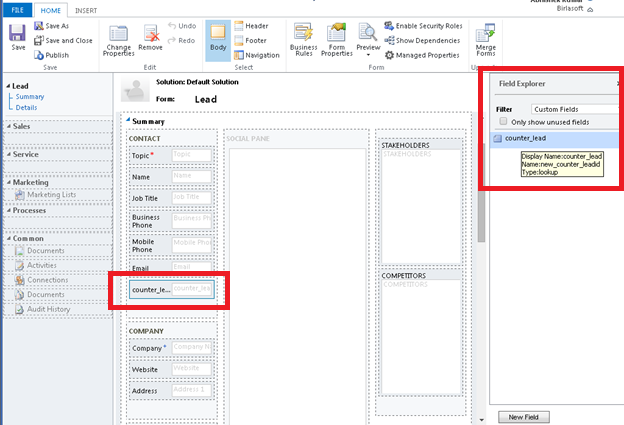Select the Business Phone field
624x425 pixels.
tap(172, 221)
